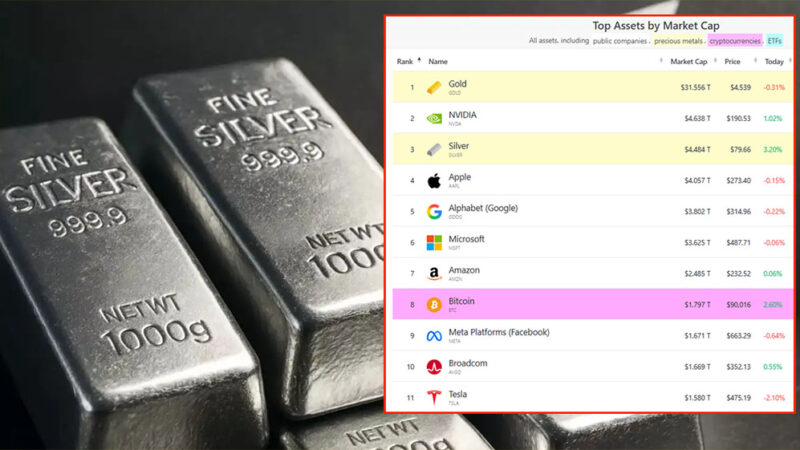Click the Tesla logo icon

click(434, 397)
